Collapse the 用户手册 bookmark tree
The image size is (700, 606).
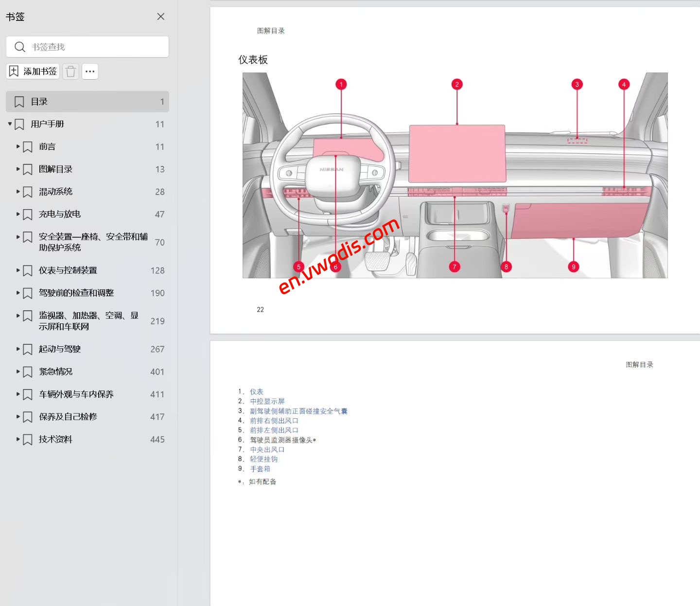pos(9,124)
